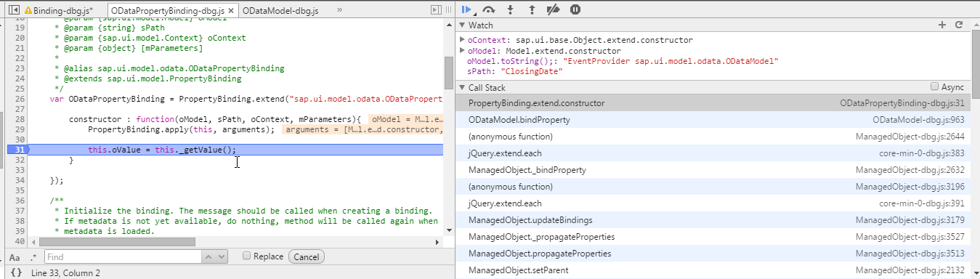Select PropertyBinding.extend.constructor stack frame
This screenshot has width=980, height=279.
714,103
